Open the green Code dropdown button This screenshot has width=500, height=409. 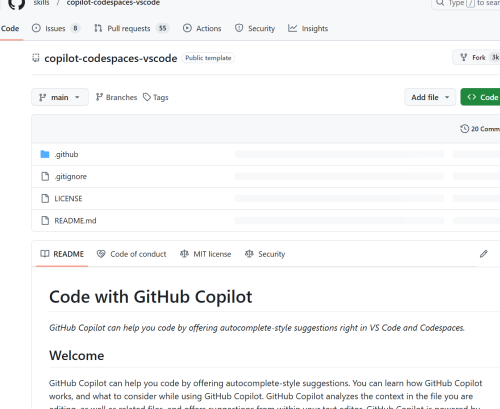pyautogui.click(x=480, y=97)
